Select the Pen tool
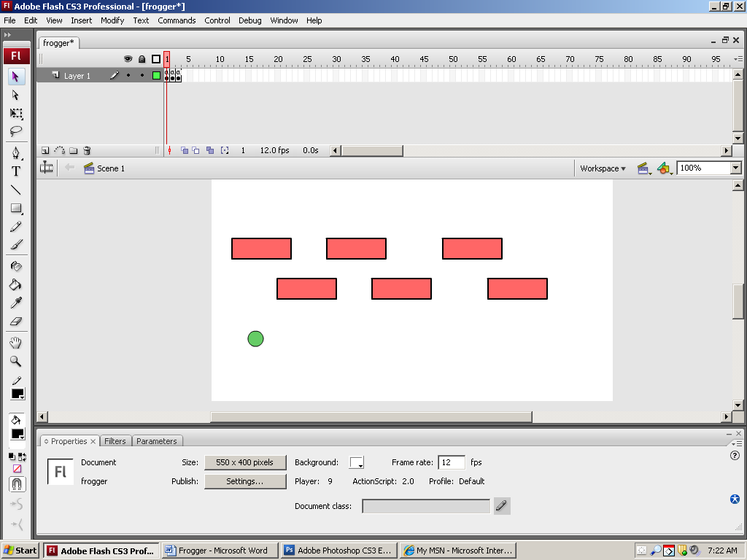The height and width of the screenshot is (560, 747). pos(16,153)
